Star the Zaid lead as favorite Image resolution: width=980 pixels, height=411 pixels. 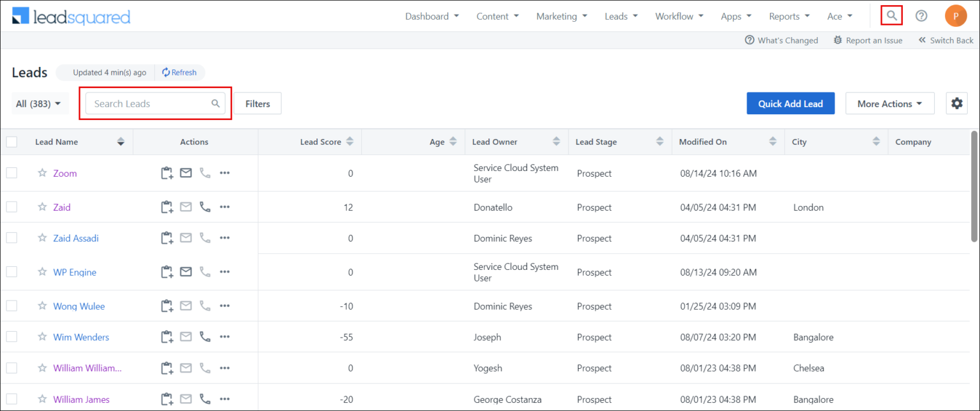point(42,207)
